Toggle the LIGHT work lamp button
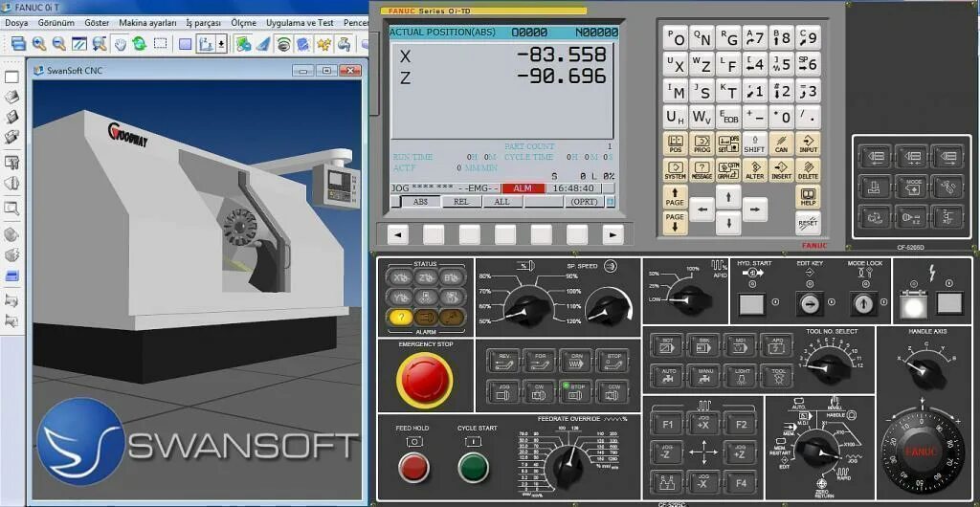The image size is (980, 507). (741, 376)
